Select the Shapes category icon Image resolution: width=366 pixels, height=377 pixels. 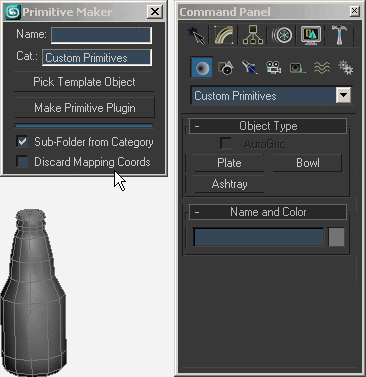226,68
